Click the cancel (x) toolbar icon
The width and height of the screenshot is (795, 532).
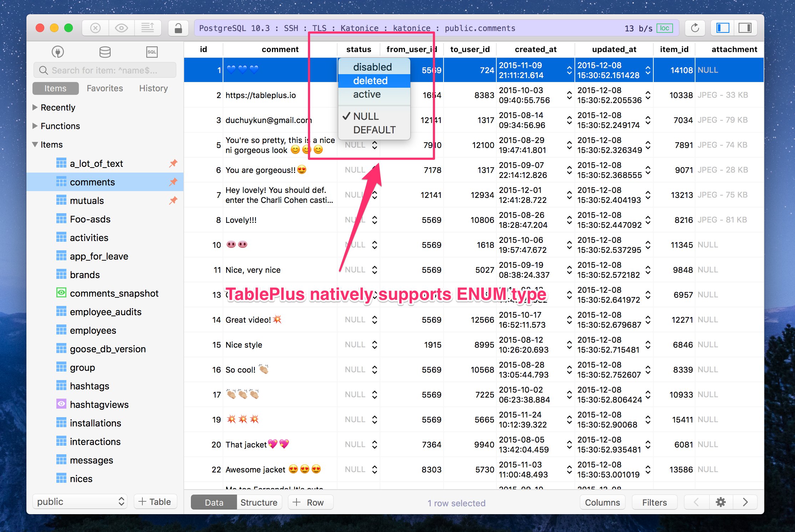coord(95,27)
